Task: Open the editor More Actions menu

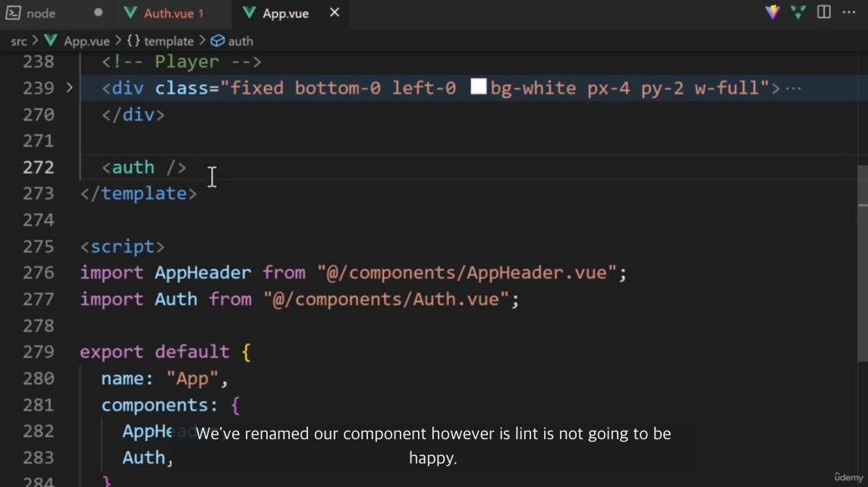Action: point(848,12)
